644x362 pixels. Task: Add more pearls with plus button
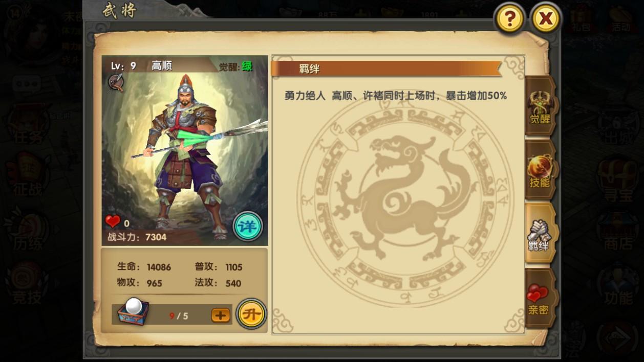(x=221, y=315)
